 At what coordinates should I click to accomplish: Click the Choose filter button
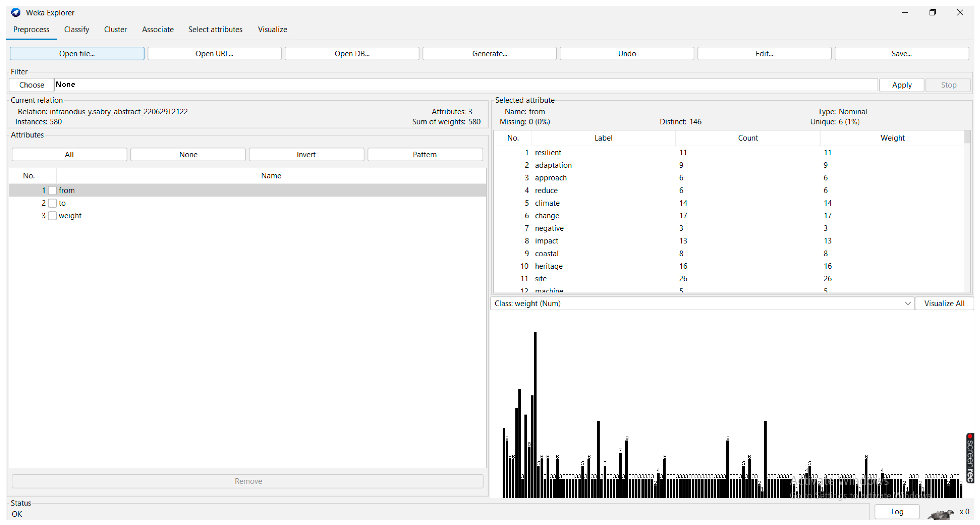click(x=32, y=84)
